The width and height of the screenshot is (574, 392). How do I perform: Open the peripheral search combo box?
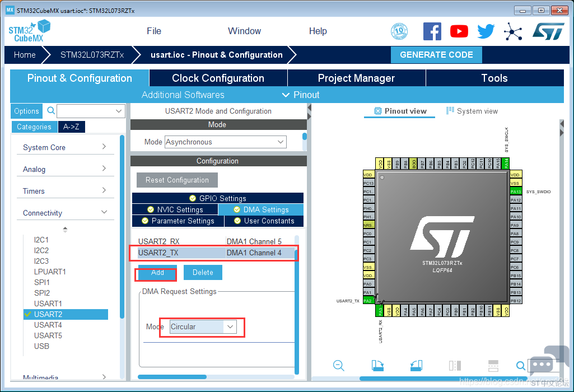click(91, 111)
